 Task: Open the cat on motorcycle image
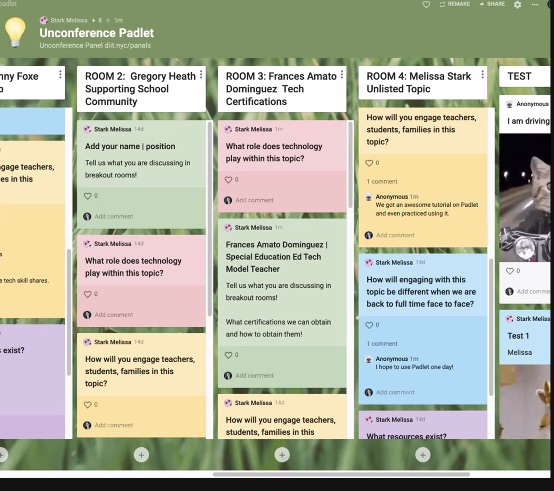pyautogui.click(x=525, y=198)
